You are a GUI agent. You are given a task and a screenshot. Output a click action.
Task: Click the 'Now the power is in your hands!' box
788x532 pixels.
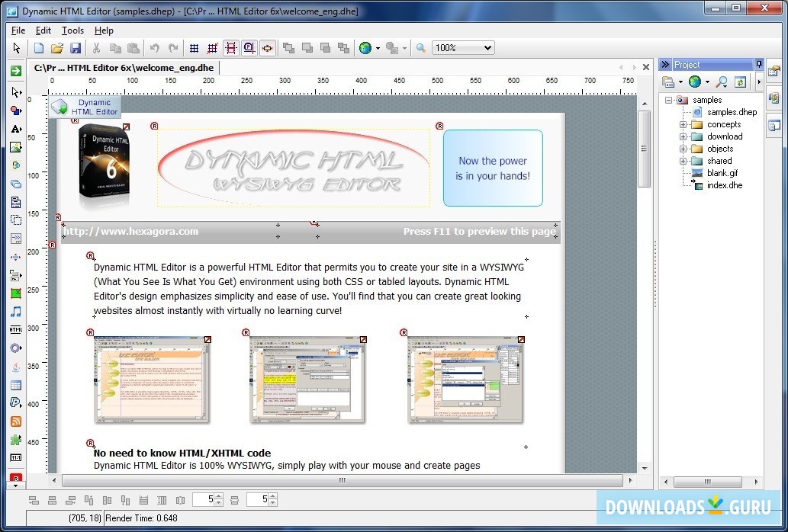493,168
